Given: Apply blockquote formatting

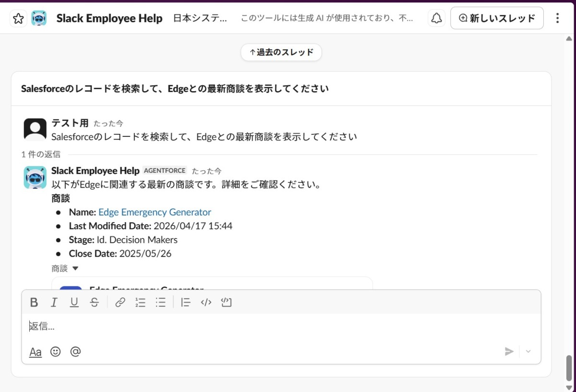Looking at the screenshot, I should (x=186, y=302).
